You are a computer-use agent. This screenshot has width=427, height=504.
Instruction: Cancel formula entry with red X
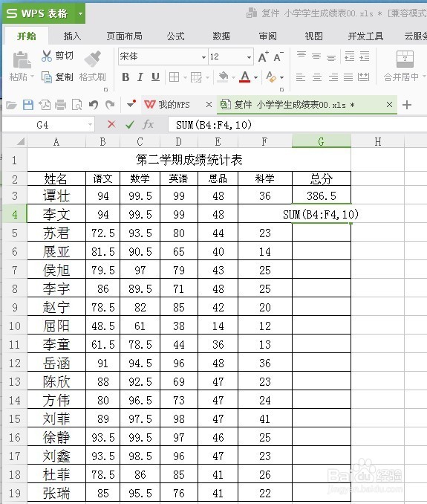111,124
